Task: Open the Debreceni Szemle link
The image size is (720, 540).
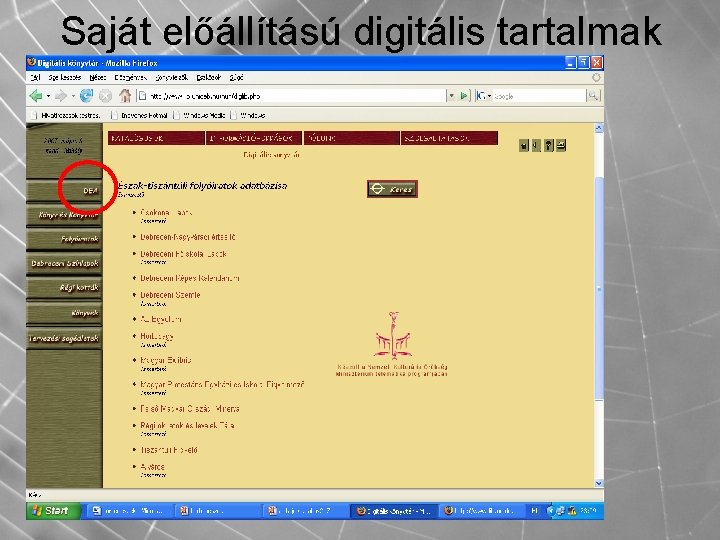Action: point(170,295)
